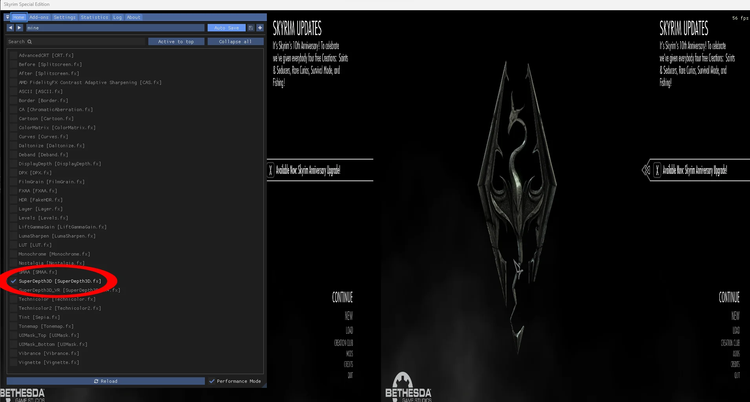Enable the DisplayDepth [DisplayDepth.fx] effect
This screenshot has height=402, width=750.
(13, 164)
